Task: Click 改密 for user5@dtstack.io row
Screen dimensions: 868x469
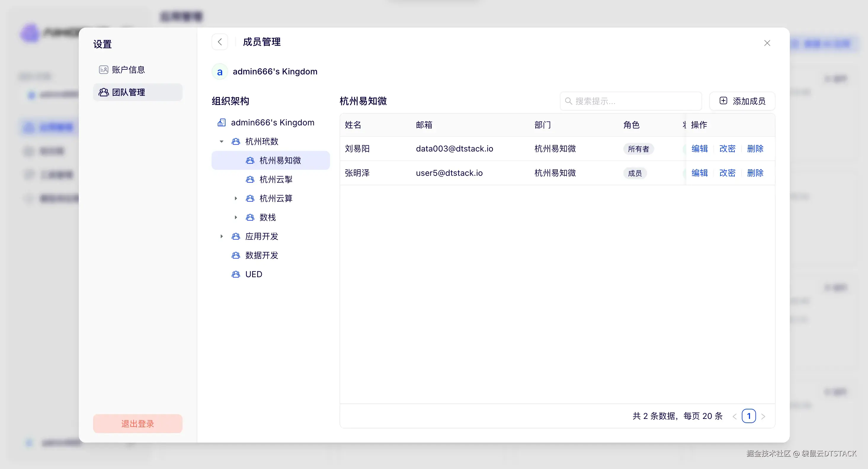Action: click(x=727, y=173)
